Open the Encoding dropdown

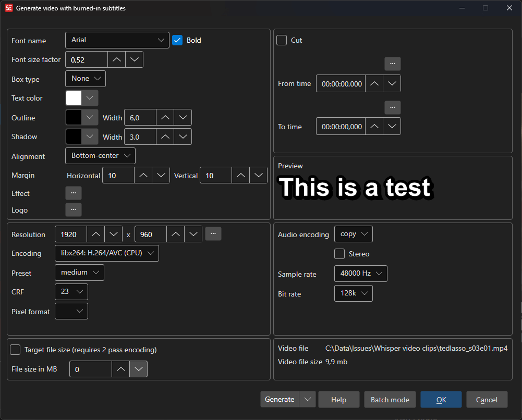click(107, 253)
